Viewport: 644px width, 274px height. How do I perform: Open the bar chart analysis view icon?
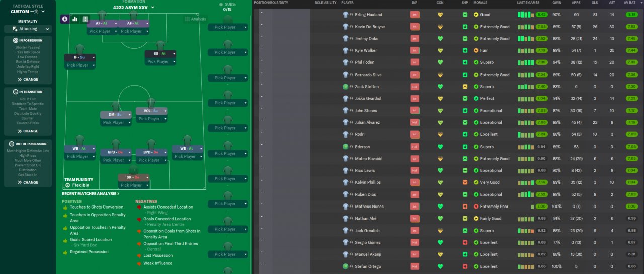click(x=75, y=19)
